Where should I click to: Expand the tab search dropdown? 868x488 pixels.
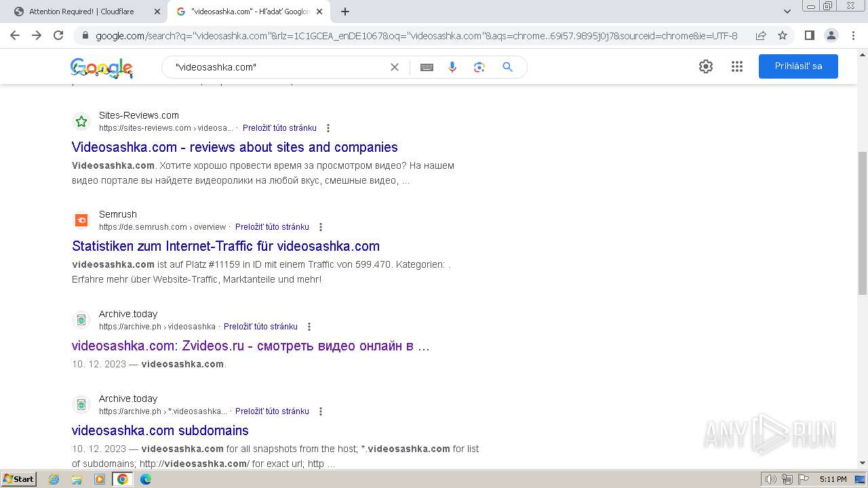tap(787, 12)
